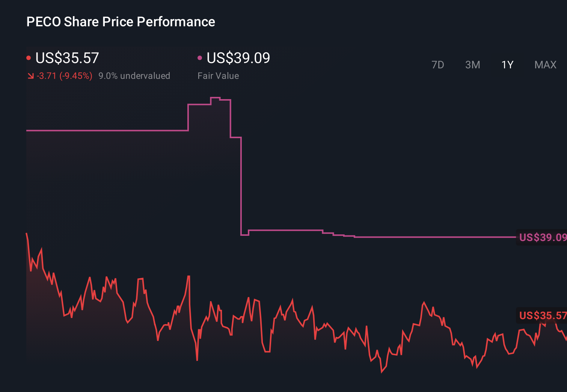Click the red share price legend dot
Screen dimensions: 567x392
[x=29, y=57]
